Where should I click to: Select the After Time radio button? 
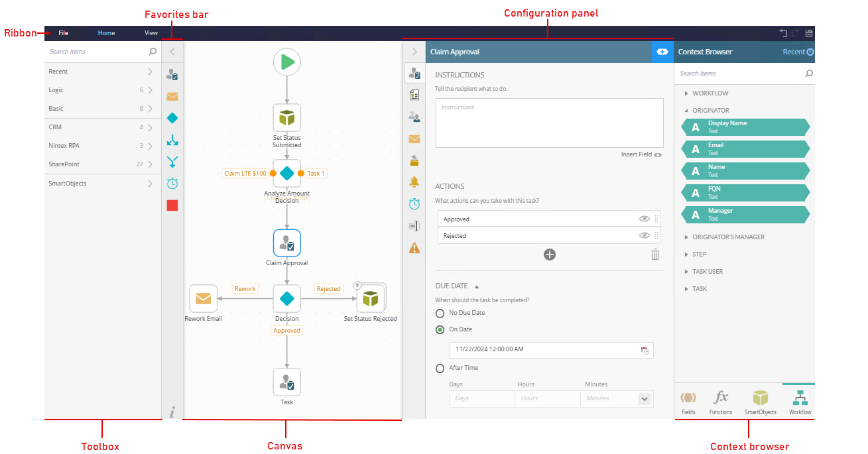point(440,369)
